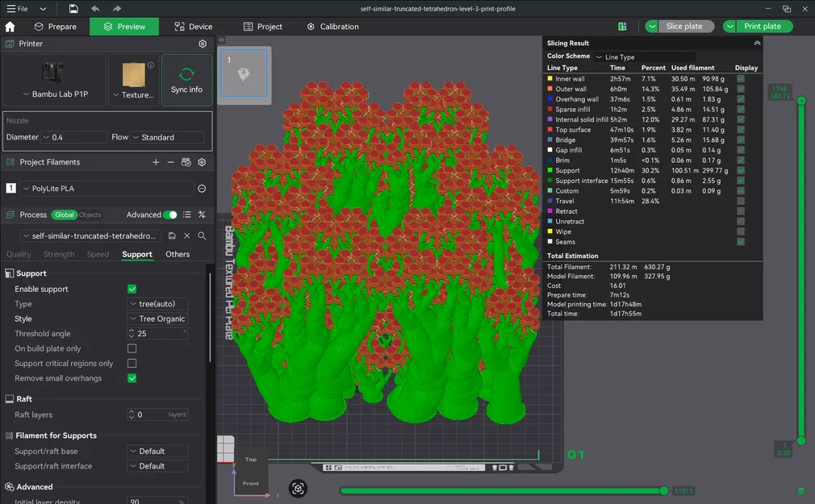Add a new project filament
This screenshot has width=815, height=504.
click(156, 162)
